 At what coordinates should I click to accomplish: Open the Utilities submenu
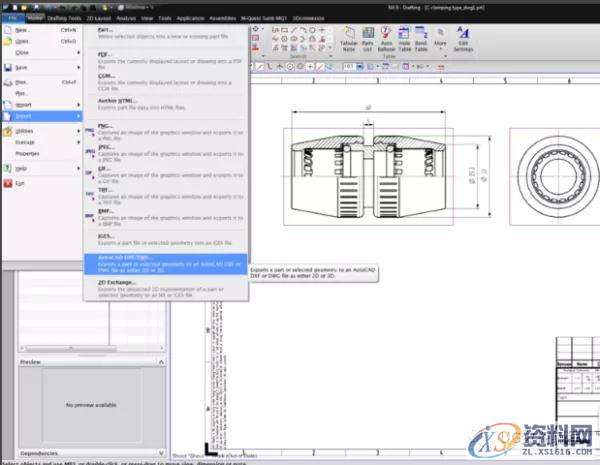[25, 130]
